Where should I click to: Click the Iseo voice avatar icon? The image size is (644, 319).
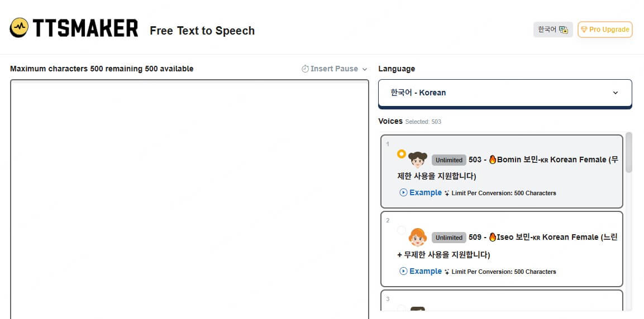(417, 237)
